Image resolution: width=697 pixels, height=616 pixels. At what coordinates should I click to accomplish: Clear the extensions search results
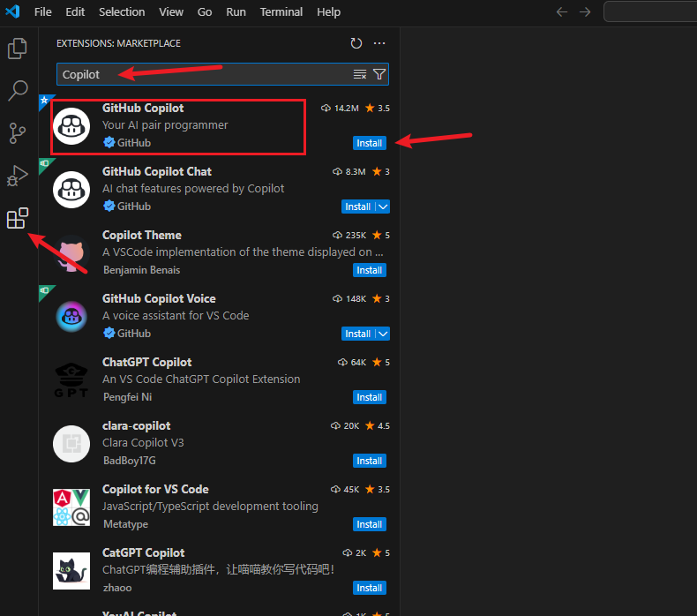tap(360, 74)
